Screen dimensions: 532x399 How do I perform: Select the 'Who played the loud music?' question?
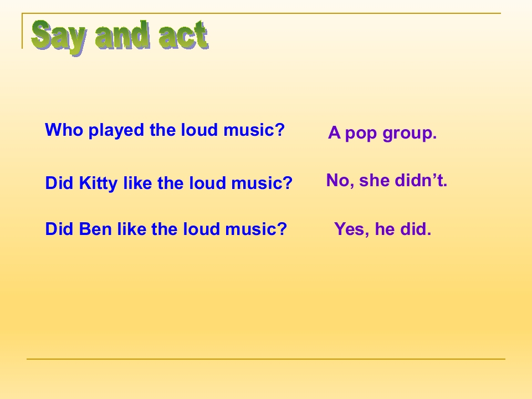(165, 130)
